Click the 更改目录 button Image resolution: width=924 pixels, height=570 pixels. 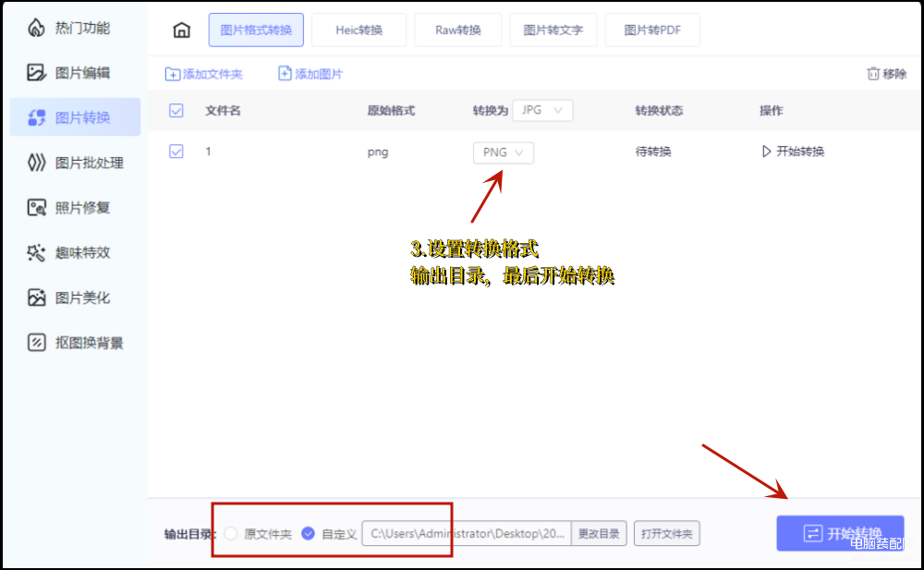pos(600,533)
